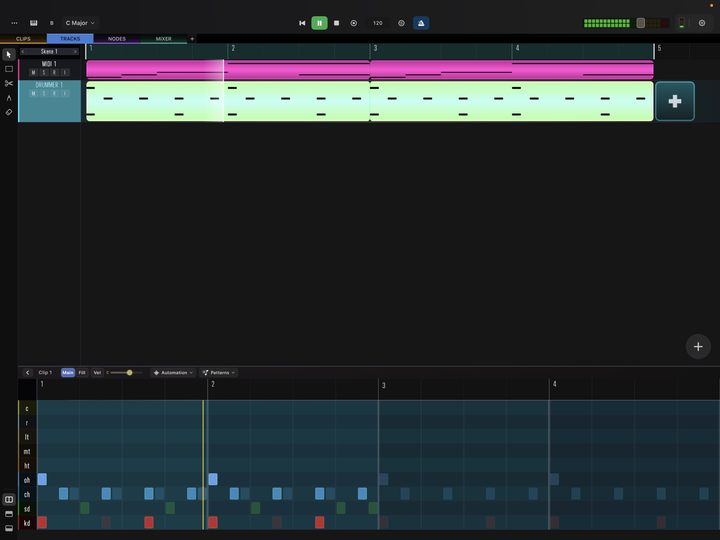
Task: Click the round plus add-track button
Action: click(698, 347)
